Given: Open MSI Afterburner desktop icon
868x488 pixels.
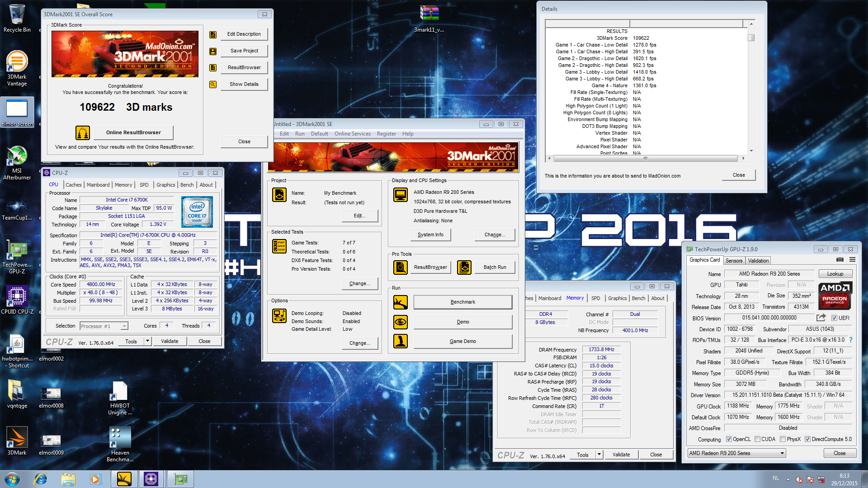Looking at the screenshot, I should pyautogui.click(x=17, y=163).
